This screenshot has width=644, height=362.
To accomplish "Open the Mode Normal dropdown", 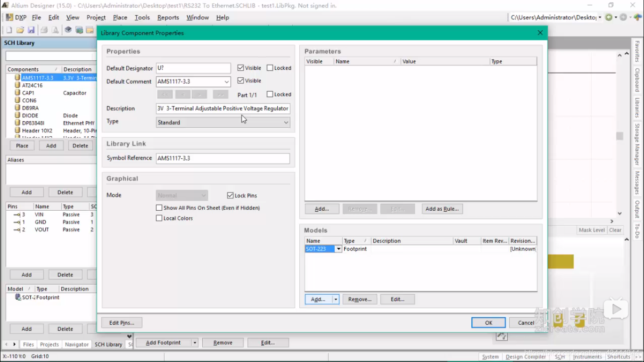I will (204, 195).
